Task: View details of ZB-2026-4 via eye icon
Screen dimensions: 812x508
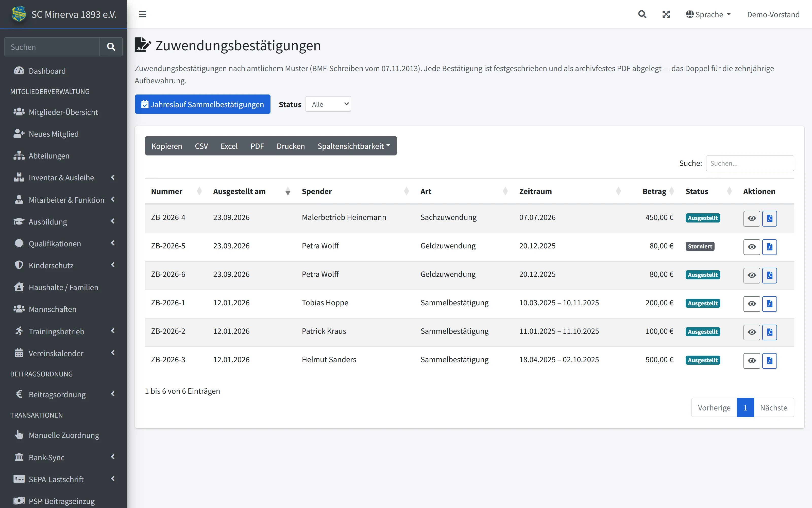Action: (x=752, y=218)
